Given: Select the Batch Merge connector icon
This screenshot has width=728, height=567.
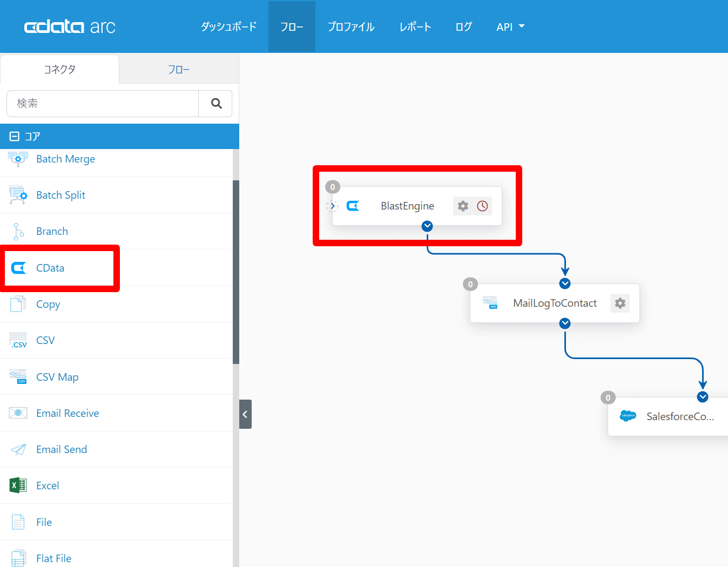Looking at the screenshot, I should (x=18, y=159).
